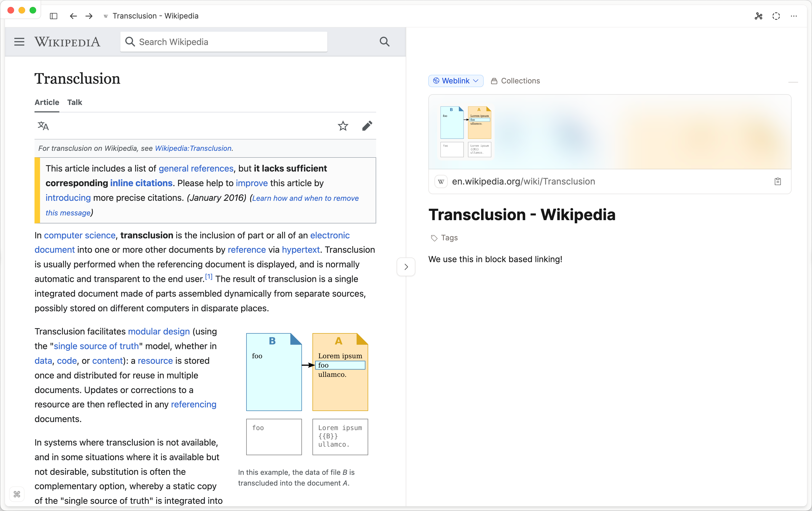Screen dimensions: 812x511
Task: Open language settings via the 文A icon
Action: click(x=43, y=126)
